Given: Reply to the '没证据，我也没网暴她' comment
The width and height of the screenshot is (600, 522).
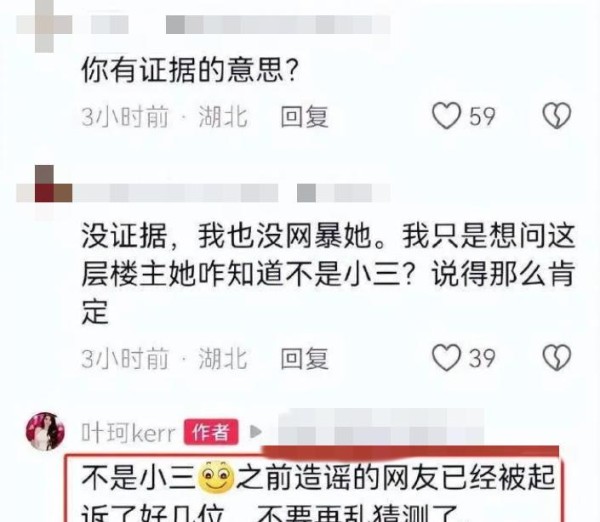Looking at the screenshot, I should point(305,358).
